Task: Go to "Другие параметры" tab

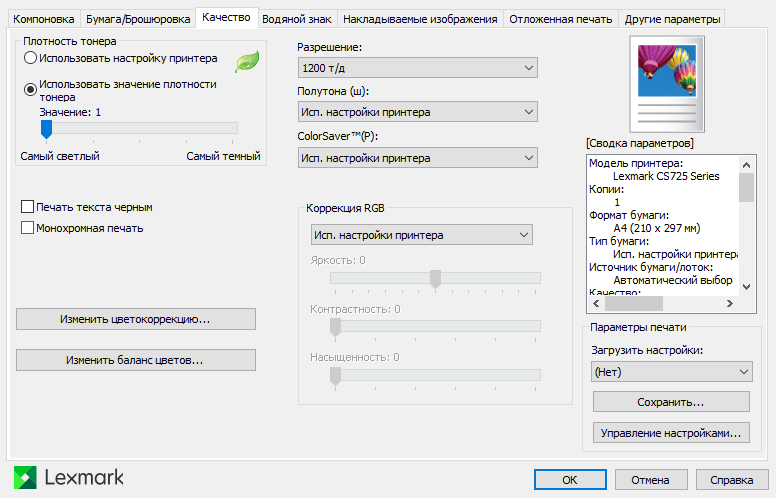Action: point(671,19)
